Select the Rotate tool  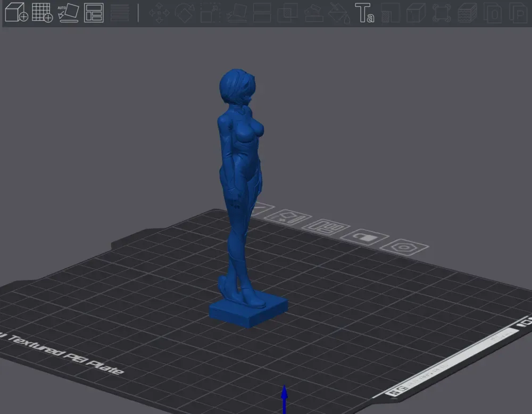(185, 13)
